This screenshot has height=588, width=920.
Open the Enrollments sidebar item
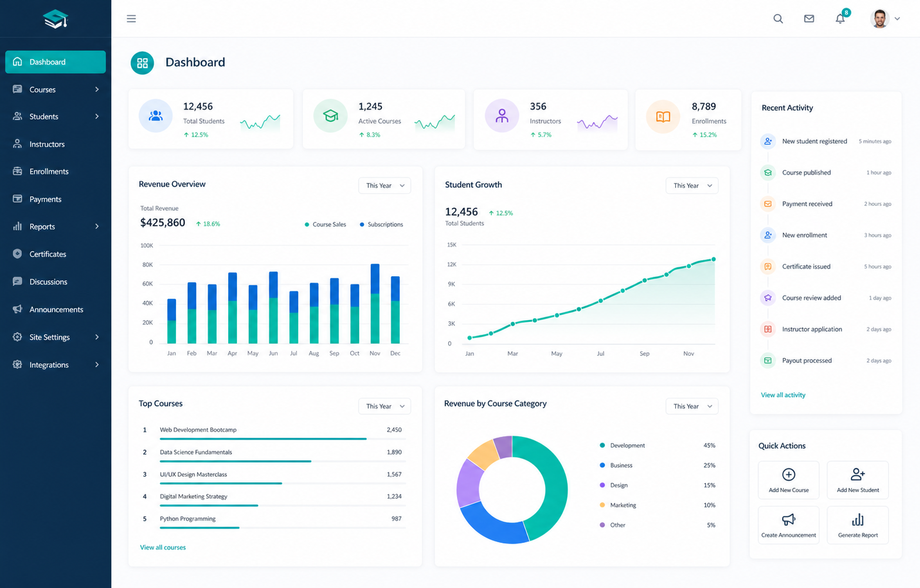tap(56, 172)
